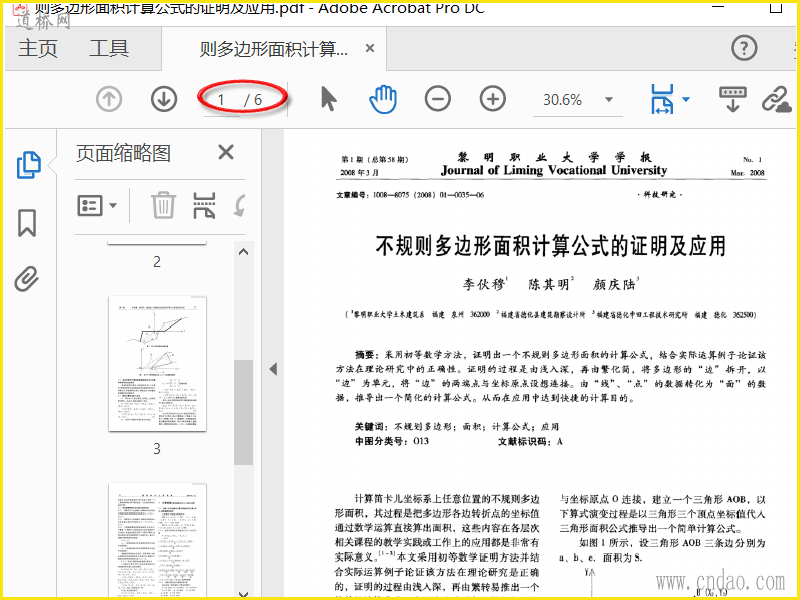Open the bookmarks sidebar icon
Screen dimensions: 800x600
pyautogui.click(x=27, y=222)
